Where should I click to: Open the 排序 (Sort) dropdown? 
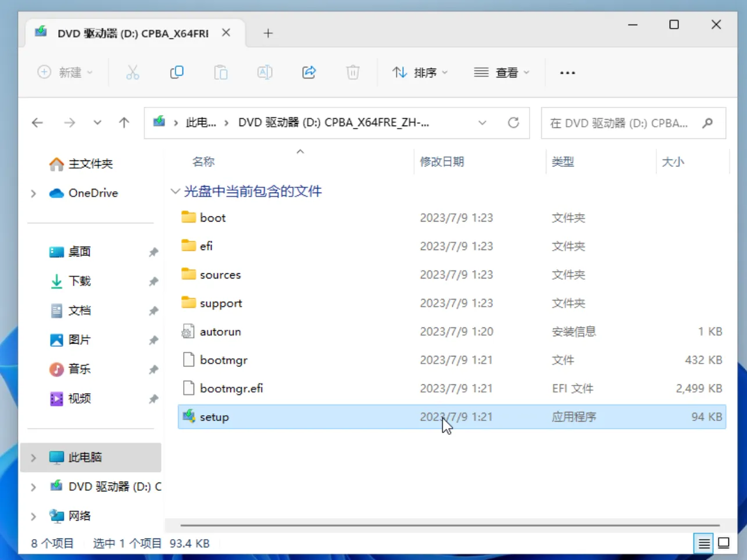click(x=420, y=73)
